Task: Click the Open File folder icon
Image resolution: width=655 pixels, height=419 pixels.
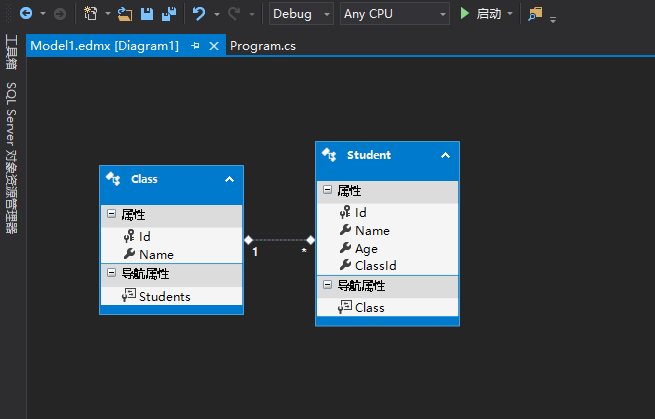Action: click(124, 14)
